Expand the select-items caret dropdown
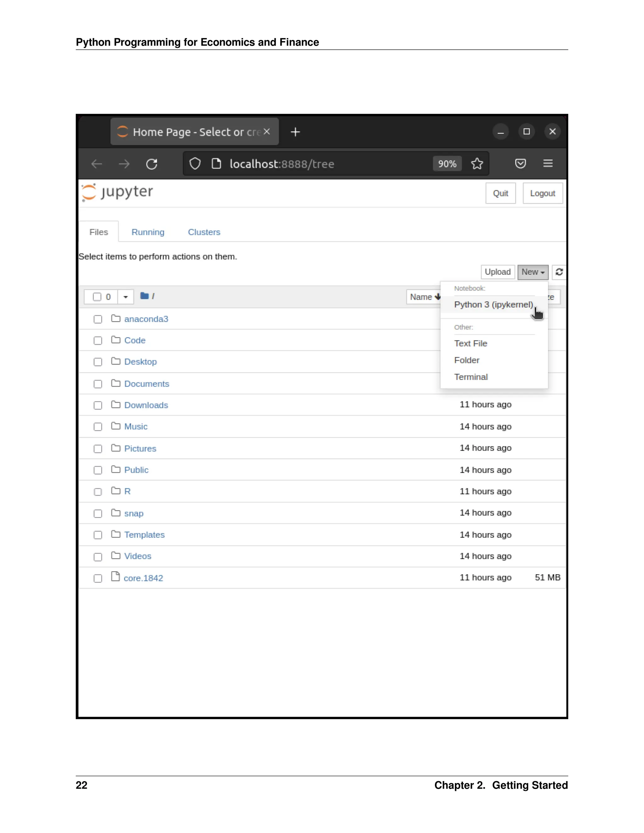The width and height of the screenshot is (644, 833). point(125,297)
